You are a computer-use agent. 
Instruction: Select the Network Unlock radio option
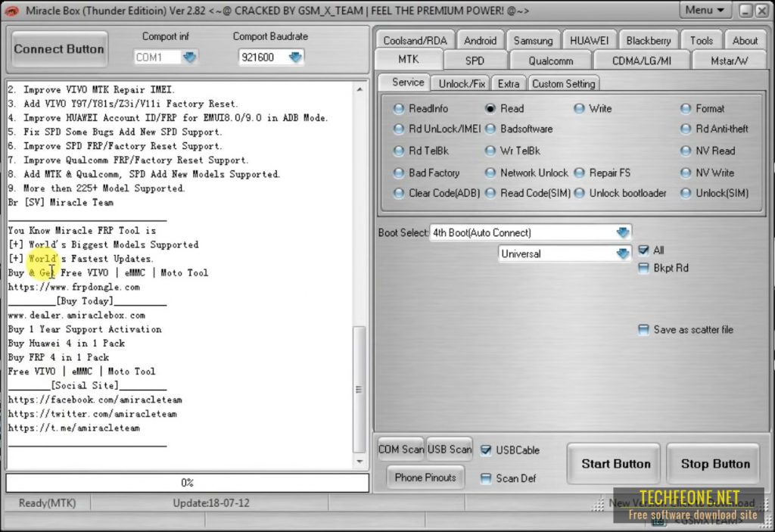coord(490,173)
